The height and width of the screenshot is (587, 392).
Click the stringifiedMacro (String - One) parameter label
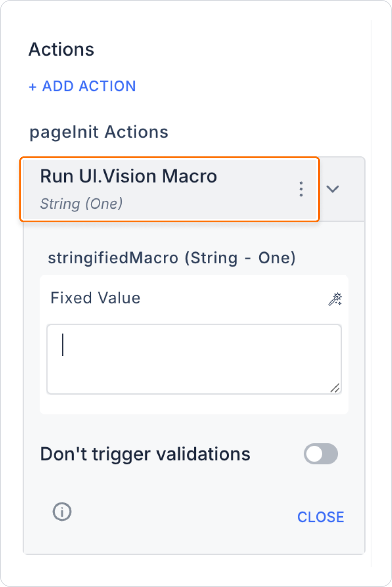tap(172, 258)
